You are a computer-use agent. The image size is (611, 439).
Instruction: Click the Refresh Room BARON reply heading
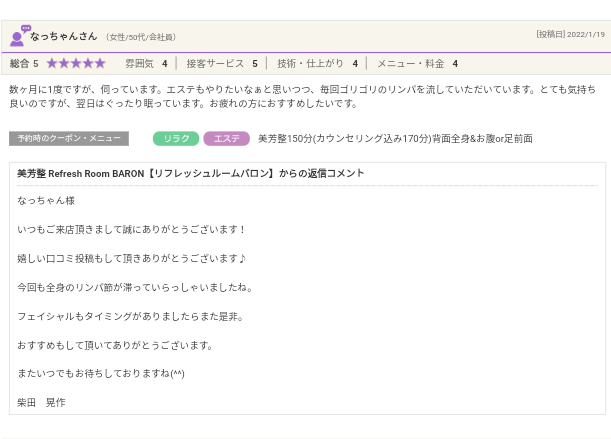click(x=190, y=173)
